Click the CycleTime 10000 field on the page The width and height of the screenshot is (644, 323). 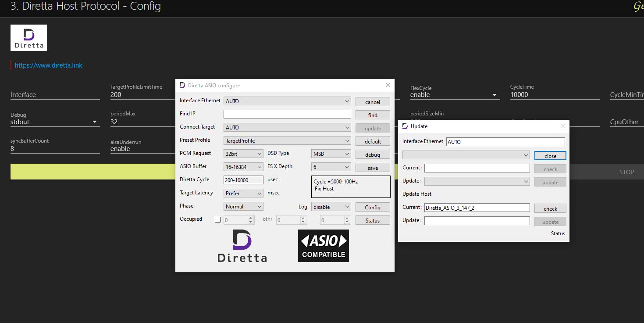point(555,95)
